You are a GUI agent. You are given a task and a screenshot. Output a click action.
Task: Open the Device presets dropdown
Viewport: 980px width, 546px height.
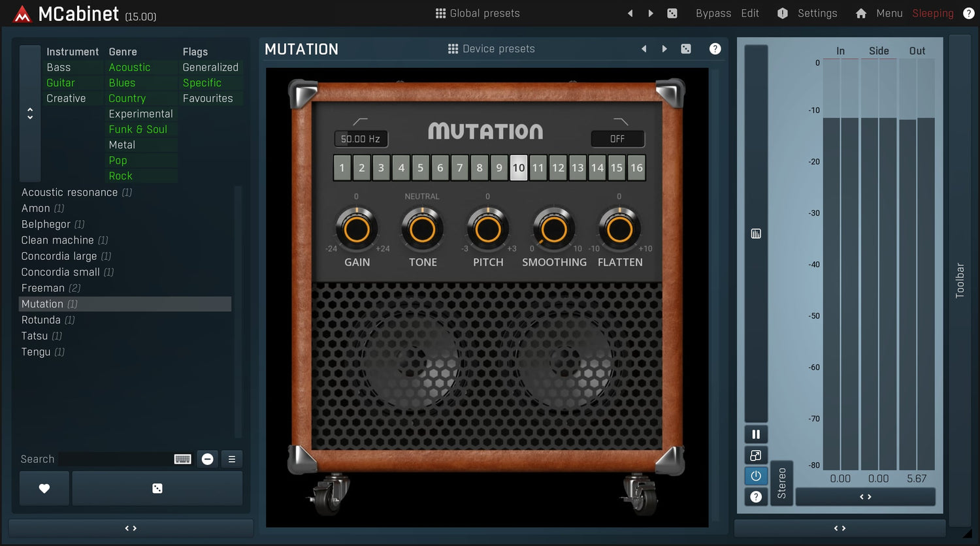(x=491, y=49)
